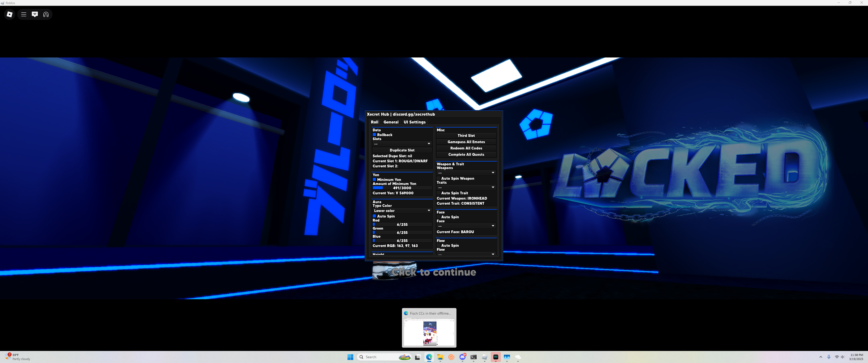This screenshot has height=363, width=868.
Task: Toggle the Minimum Yen checkbox
Action: 374,179
